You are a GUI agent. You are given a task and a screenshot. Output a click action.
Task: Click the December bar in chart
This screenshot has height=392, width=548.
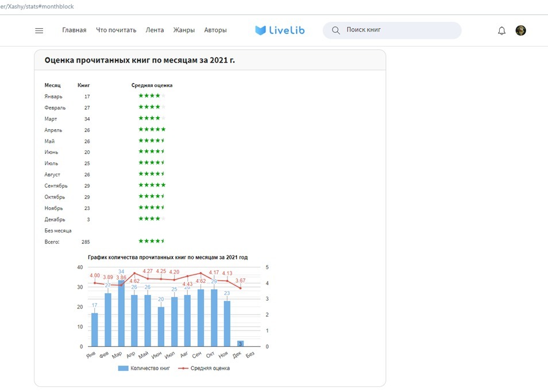pyautogui.click(x=241, y=344)
